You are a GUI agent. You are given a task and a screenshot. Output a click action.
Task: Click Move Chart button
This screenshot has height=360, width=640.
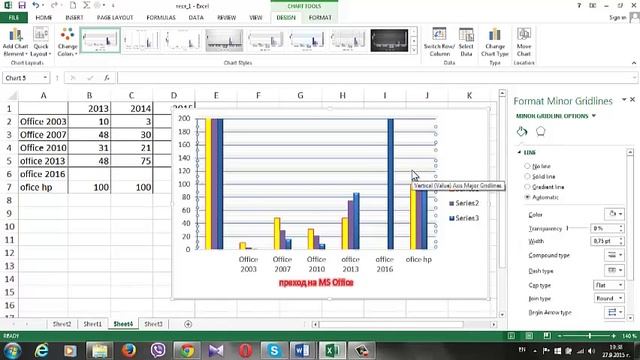524,42
